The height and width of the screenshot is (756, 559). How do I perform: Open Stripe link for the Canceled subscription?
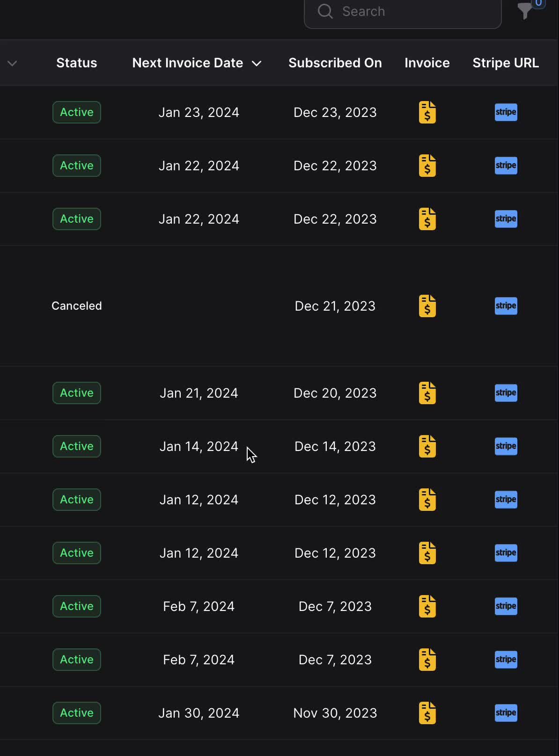coord(506,306)
